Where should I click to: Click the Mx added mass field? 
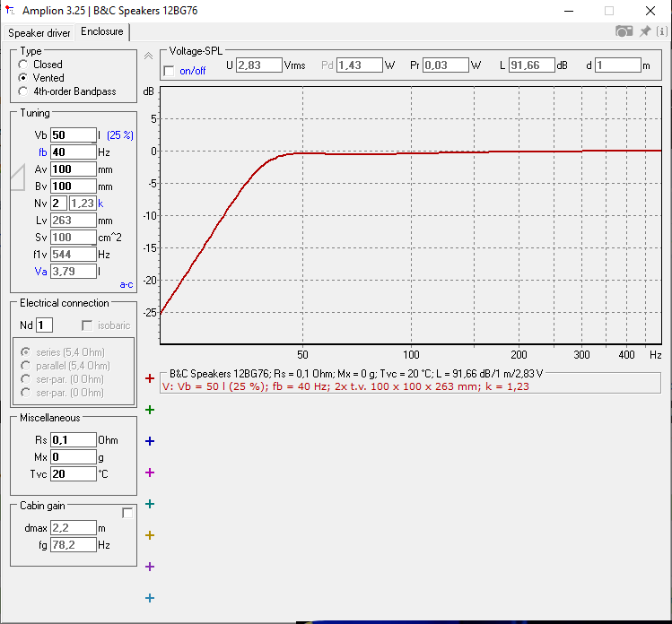coord(74,457)
